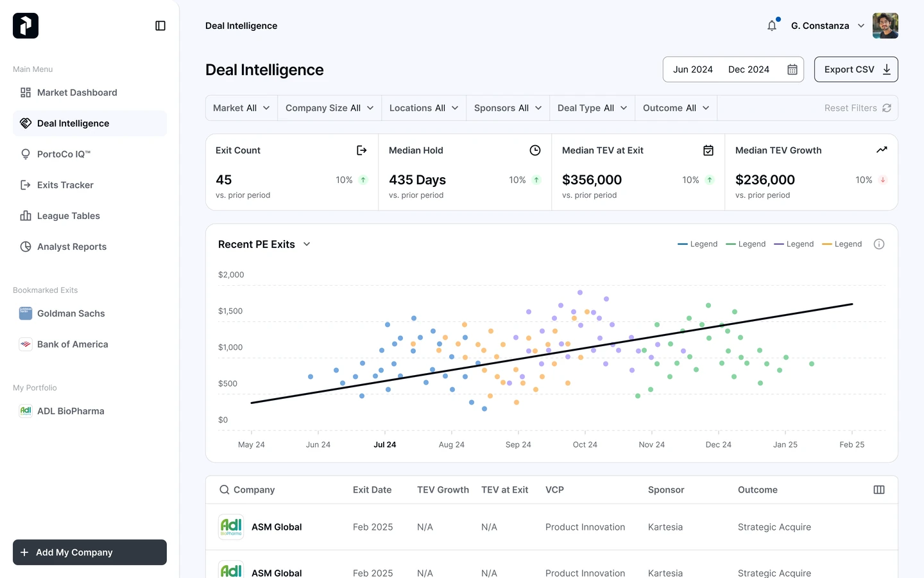Go to Market Dashboard in sidebar

coord(90,92)
